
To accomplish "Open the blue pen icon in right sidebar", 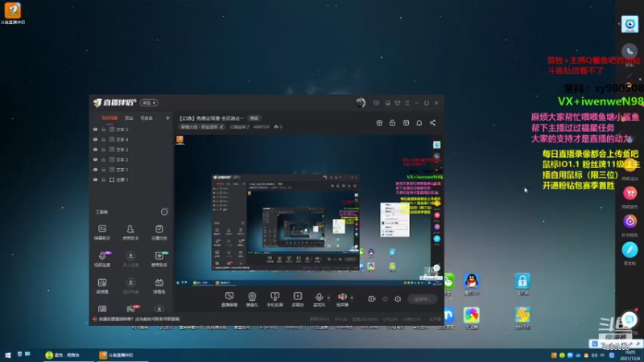I will coord(630,249).
